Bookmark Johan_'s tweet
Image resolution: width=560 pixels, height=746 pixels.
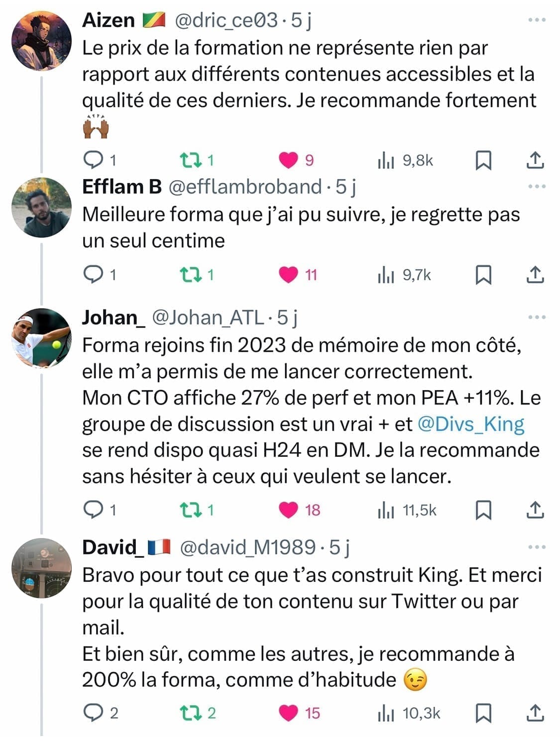tap(483, 510)
